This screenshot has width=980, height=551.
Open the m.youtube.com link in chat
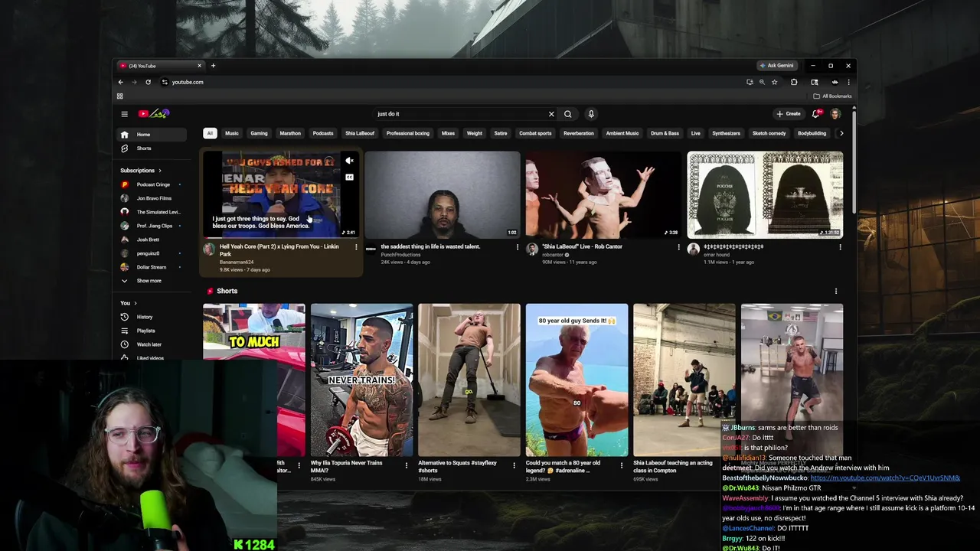click(x=885, y=478)
